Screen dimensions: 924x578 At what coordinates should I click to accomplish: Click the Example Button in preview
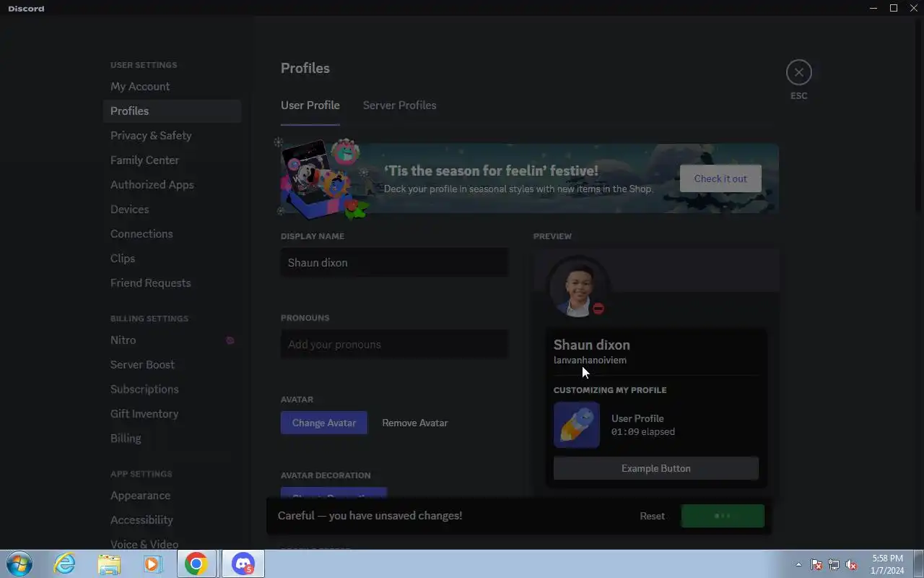pyautogui.click(x=655, y=468)
